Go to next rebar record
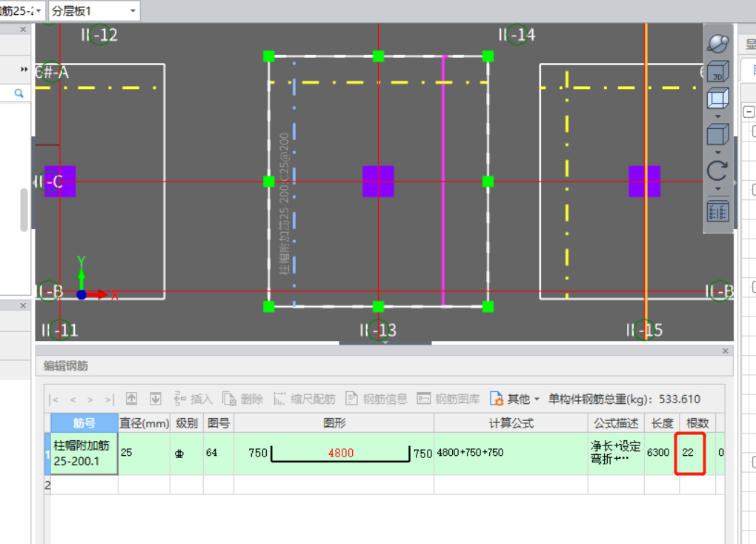This screenshot has height=544, width=756. [90, 399]
